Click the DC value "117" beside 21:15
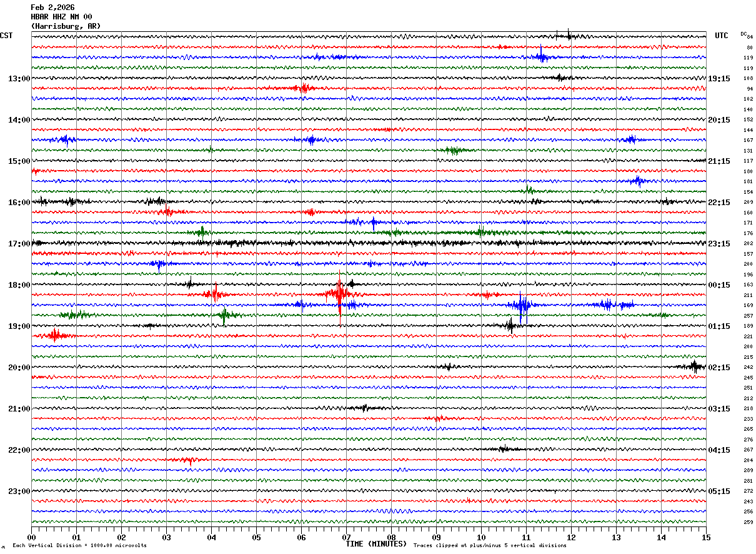756x554 pixels. click(748, 161)
